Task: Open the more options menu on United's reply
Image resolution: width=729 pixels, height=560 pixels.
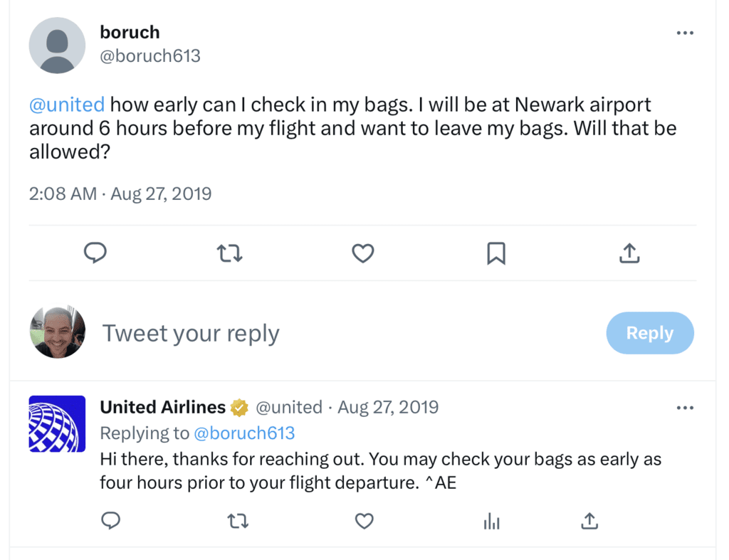Action: click(685, 408)
